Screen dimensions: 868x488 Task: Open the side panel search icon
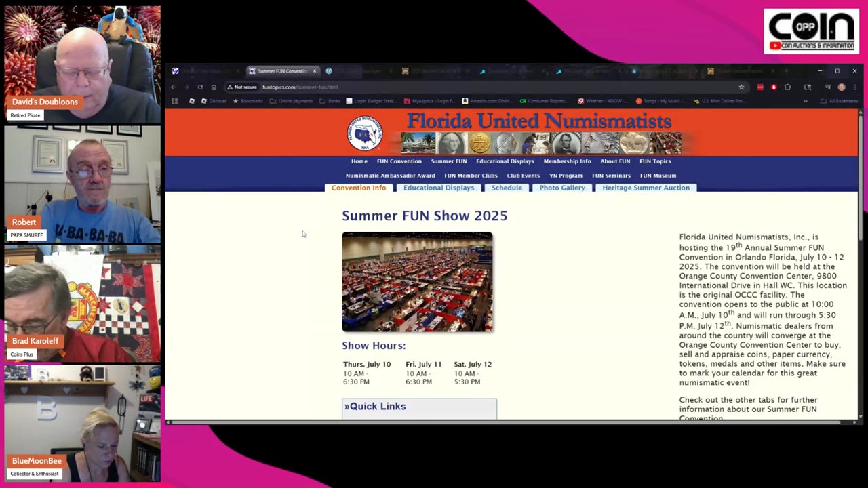[x=808, y=87]
